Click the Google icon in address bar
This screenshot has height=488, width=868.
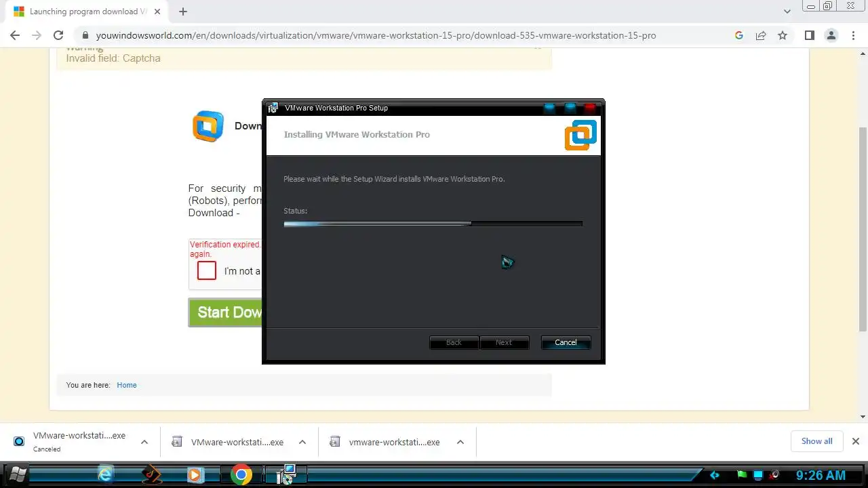pyautogui.click(x=739, y=35)
